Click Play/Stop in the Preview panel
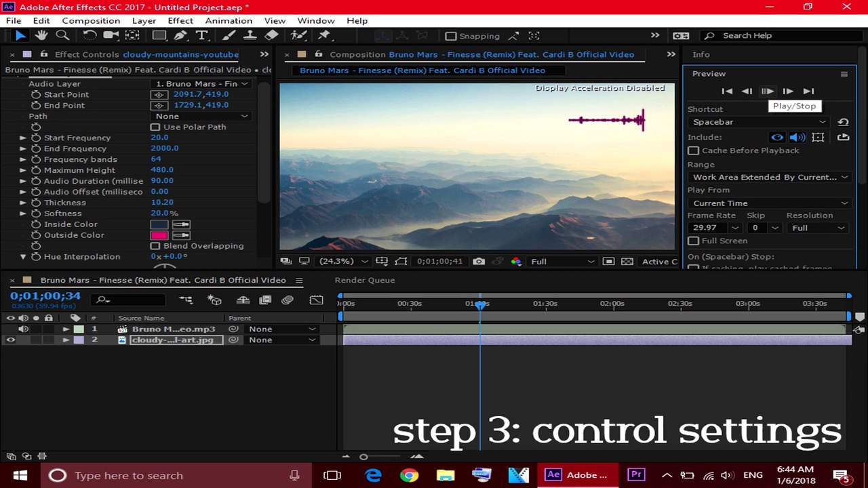The height and width of the screenshot is (488, 868). [767, 91]
